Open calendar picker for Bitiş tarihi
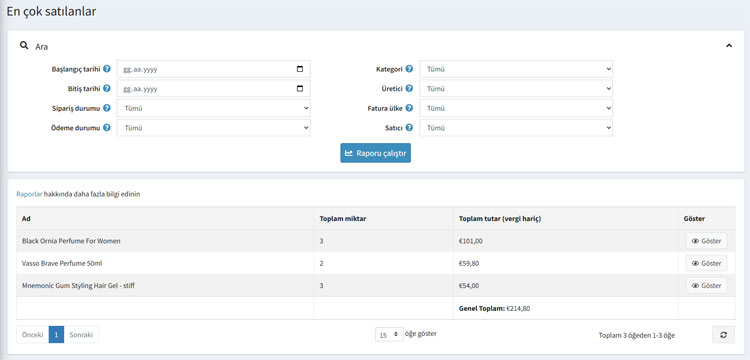750x360 pixels. point(300,88)
